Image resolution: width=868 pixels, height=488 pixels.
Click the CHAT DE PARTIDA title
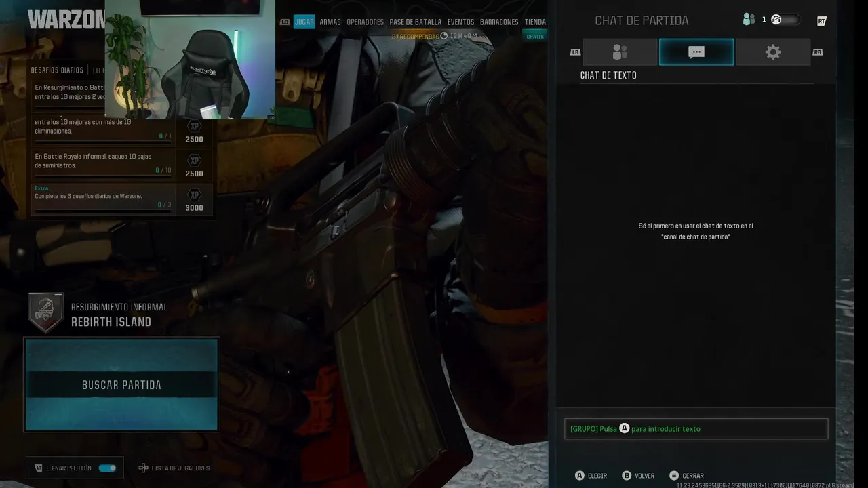pyautogui.click(x=642, y=20)
